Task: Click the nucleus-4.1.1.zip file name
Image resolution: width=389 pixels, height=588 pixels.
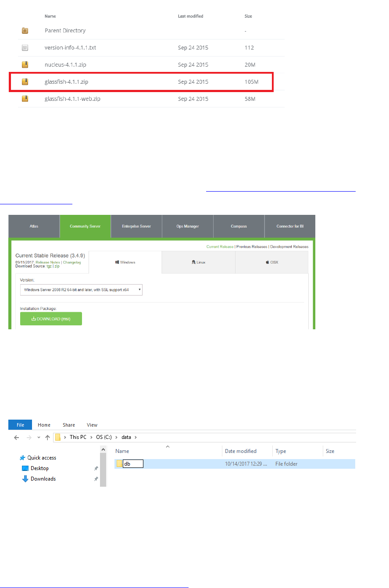Action: [x=65, y=64]
